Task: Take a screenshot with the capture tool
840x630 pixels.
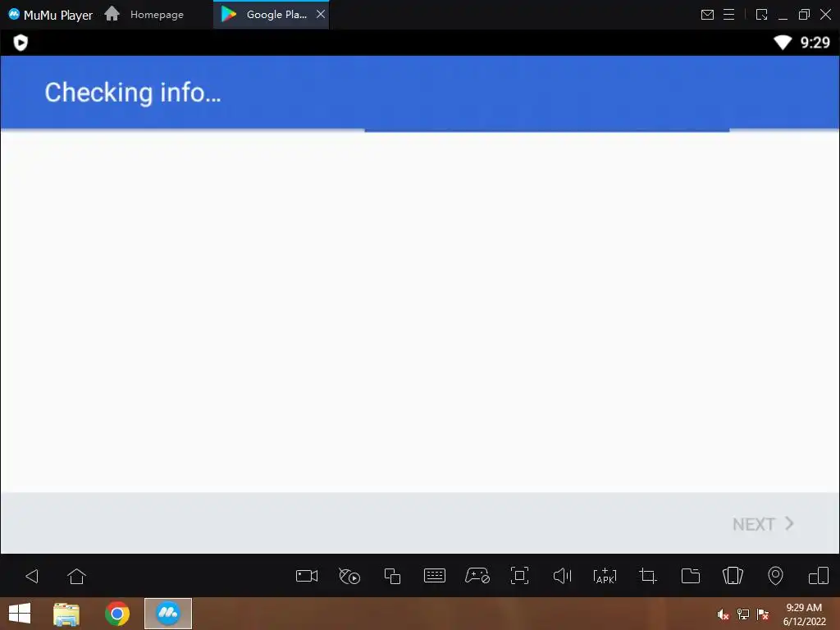Action: coord(519,576)
